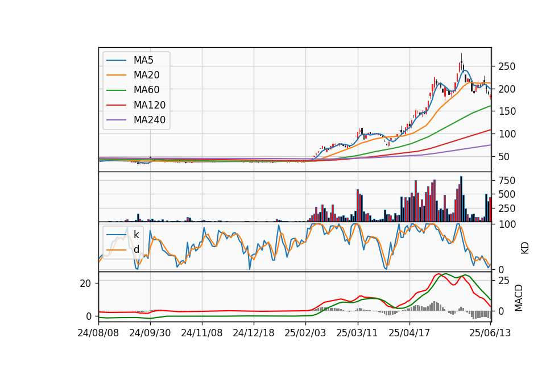The width and height of the screenshot is (546, 392).
Task: Click the 200 price axis label
Action: pyautogui.click(x=507, y=89)
